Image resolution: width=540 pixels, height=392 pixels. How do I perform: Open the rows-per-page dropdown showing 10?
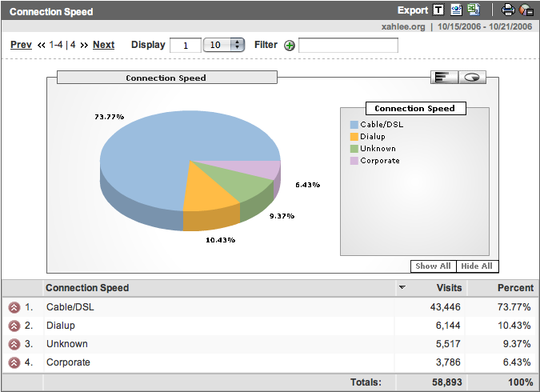tap(224, 45)
